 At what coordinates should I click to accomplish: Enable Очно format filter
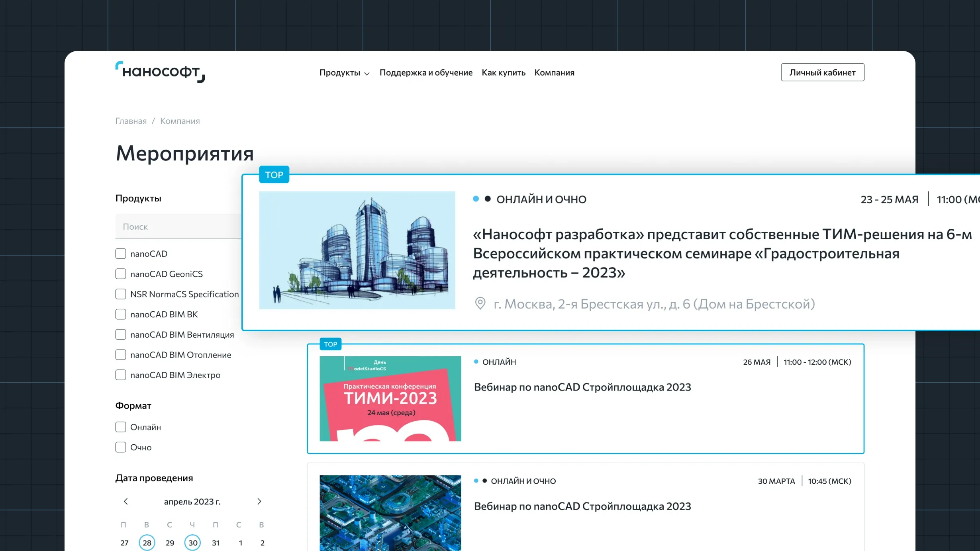click(x=121, y=447)
